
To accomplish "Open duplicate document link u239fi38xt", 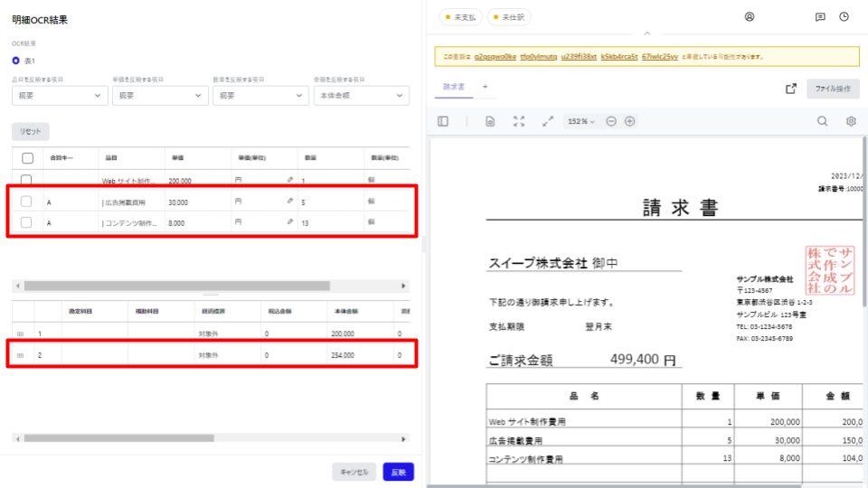I will (579, 56).
